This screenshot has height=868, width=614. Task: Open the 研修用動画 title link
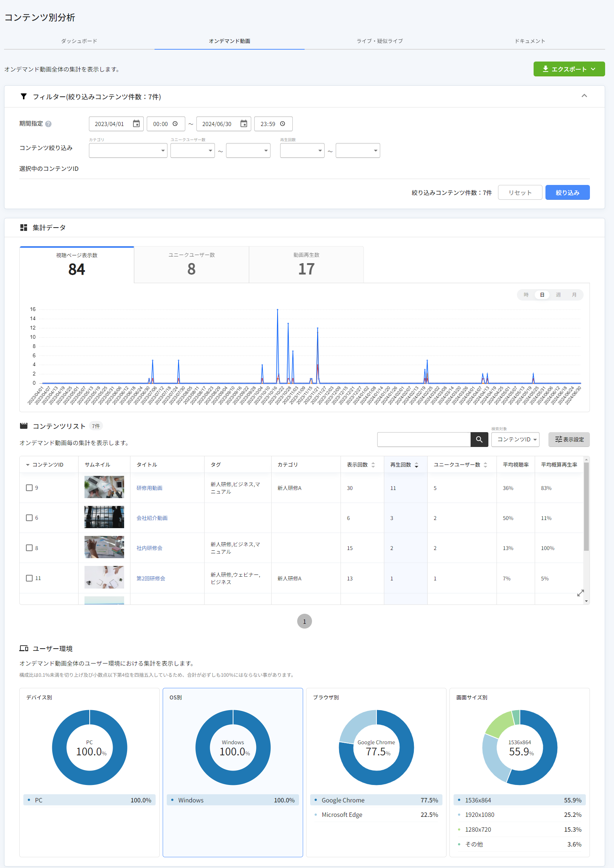pos(149,488)
